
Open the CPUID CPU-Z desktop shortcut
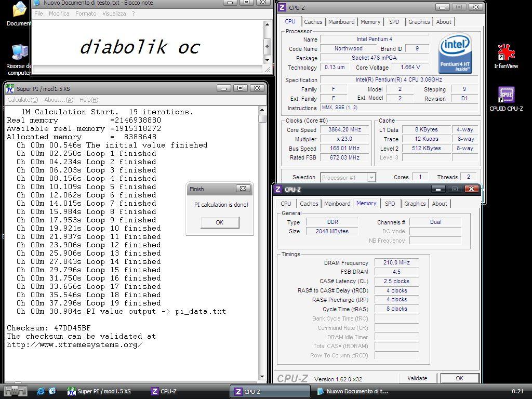[506, 99]
